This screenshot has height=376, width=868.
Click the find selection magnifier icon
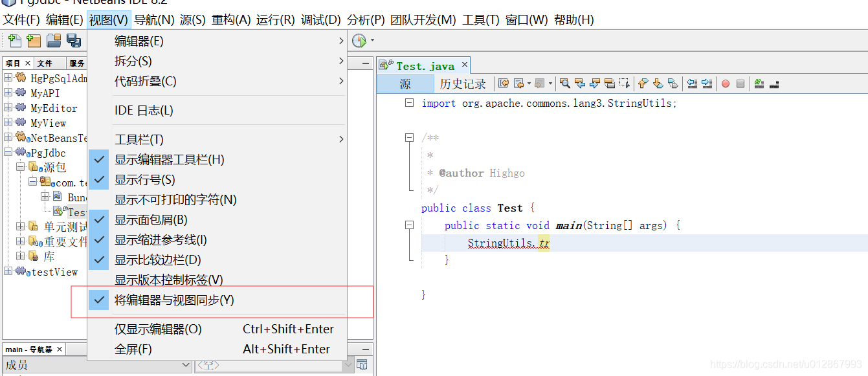click(x=565, y=84)
